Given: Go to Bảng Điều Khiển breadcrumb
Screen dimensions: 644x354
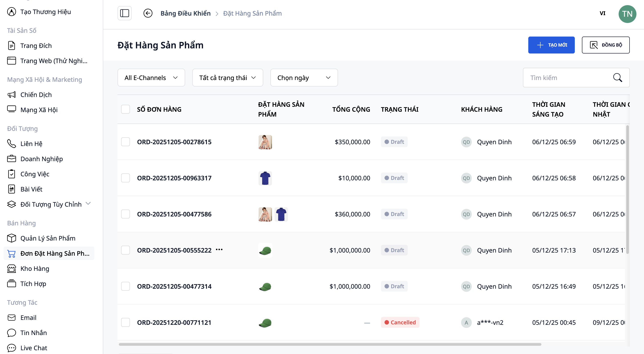Looking at the screenshot, I should tap(185, 13).
